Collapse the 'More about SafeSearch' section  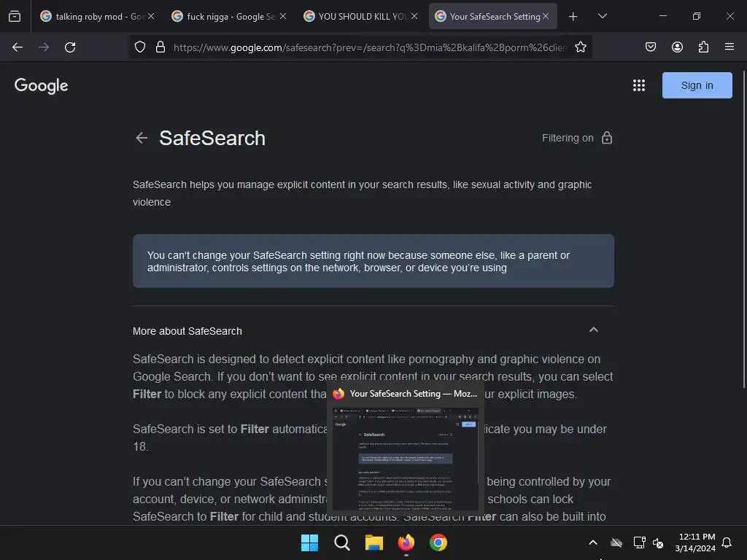[x=594, y=330]
